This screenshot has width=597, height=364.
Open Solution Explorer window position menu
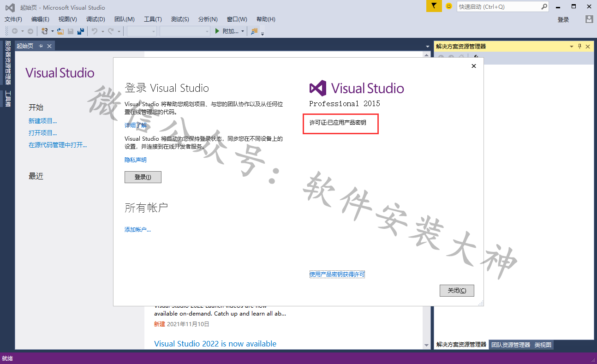click(x=571, y=46)
